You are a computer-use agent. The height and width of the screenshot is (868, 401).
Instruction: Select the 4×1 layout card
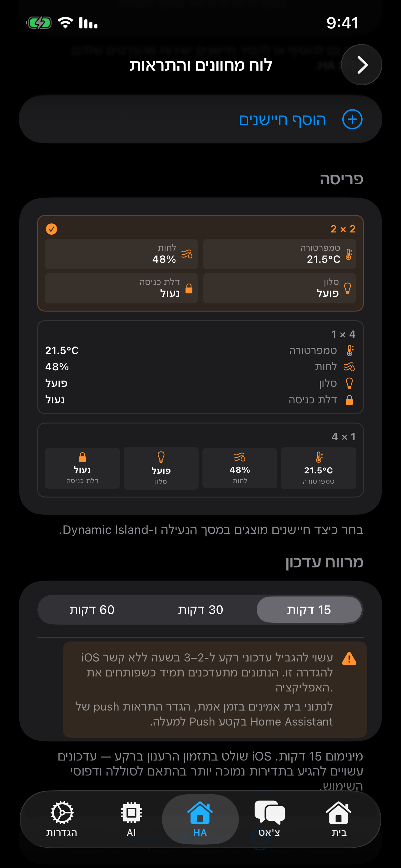pyautogui.click(x=201, y=437)
